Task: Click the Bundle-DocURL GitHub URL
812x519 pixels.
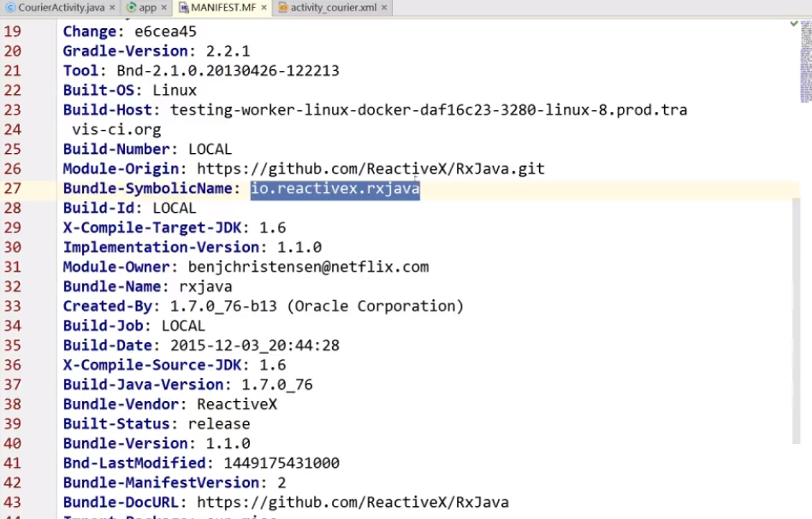Action: pyautogui.click(x=353, y=503)
